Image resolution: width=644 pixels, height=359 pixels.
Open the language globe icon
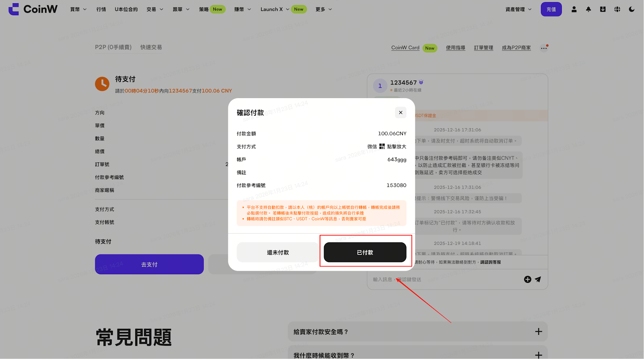(617, 9)
